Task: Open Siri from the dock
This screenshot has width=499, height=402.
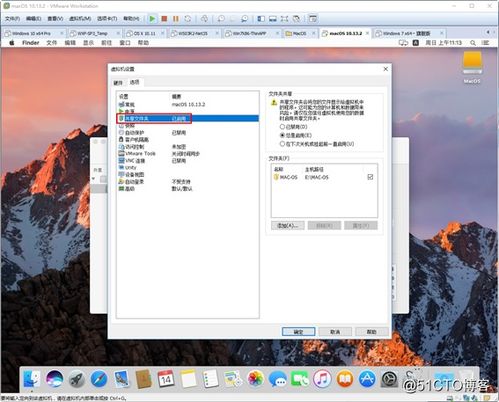Action: coord(54,379)
